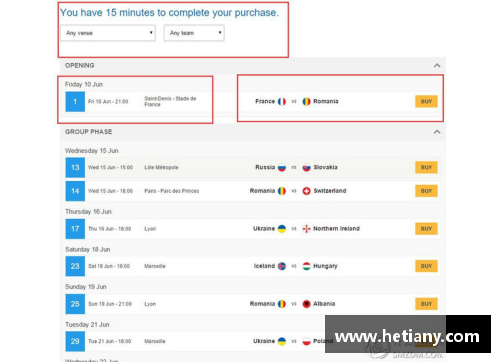Click the 'Thursday 16 Jun' date heading

click(88, 212)
